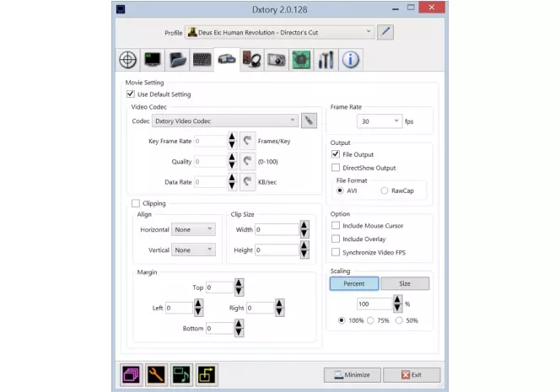This screenshot has height=392, width=560.
Task: Open the Folder settings tab
Action: point(177,60)
